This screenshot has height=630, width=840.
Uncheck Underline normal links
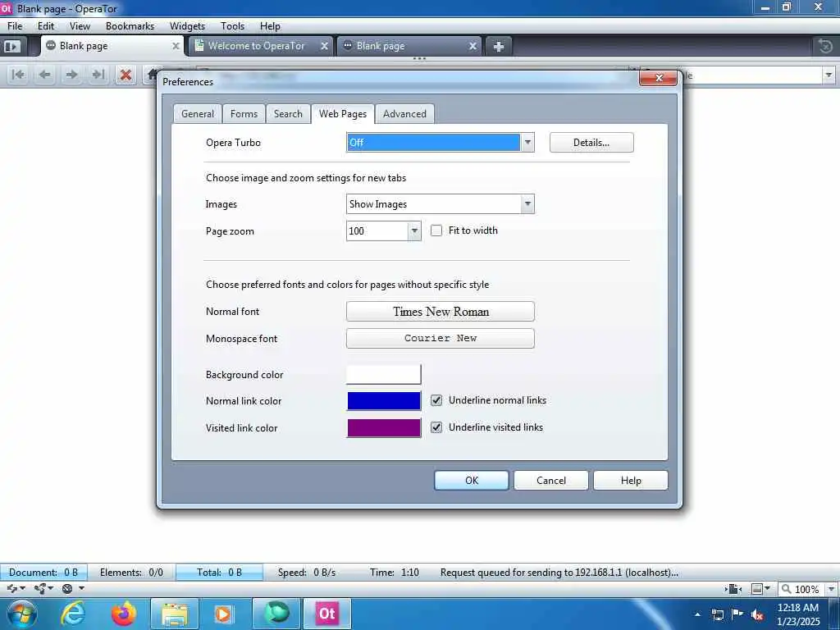(436, 400)
